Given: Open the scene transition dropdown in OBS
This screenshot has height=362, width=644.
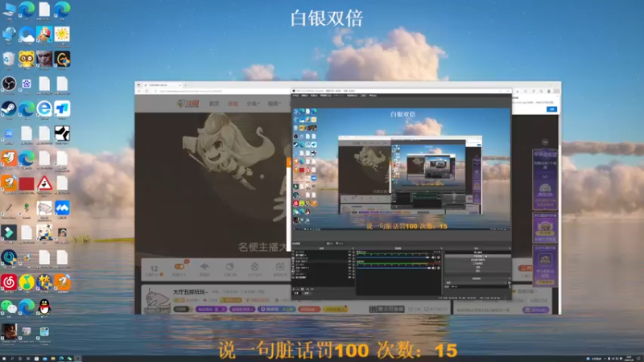Looking at the screenshot, I should 477,282.
